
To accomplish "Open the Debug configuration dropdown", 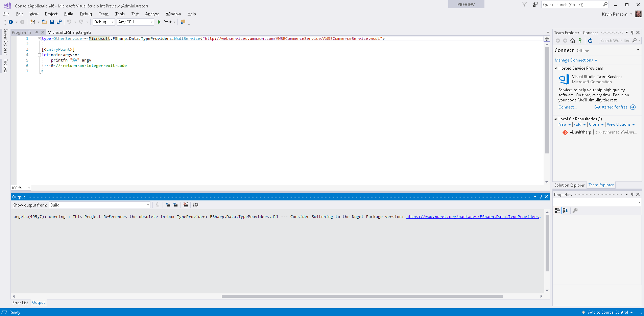I will point(113,22).
